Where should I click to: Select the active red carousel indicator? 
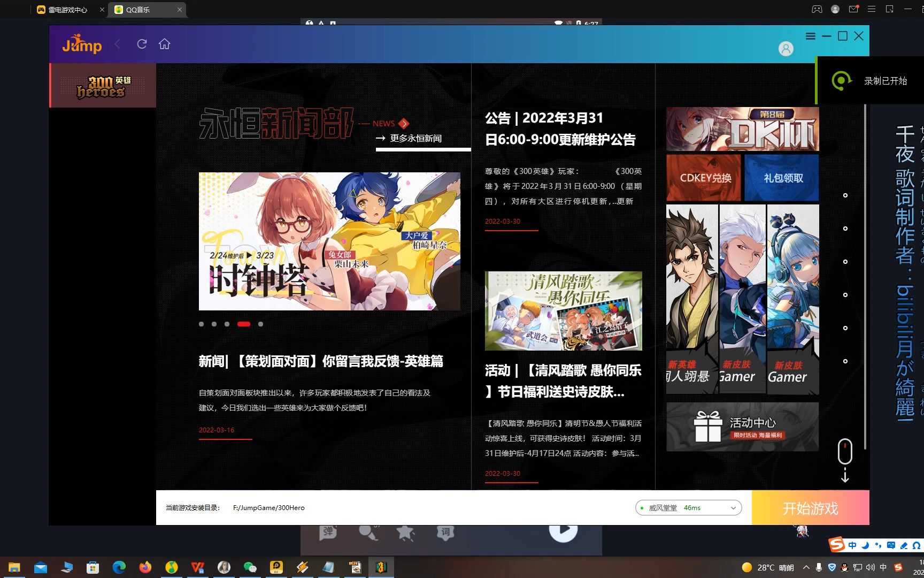tap(244, 324)
